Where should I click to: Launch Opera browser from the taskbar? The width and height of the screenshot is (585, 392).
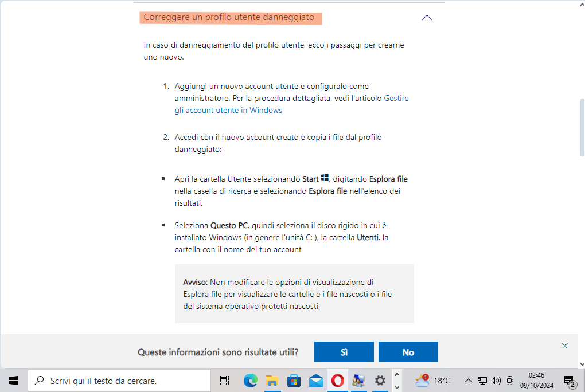tap(337, 380)
